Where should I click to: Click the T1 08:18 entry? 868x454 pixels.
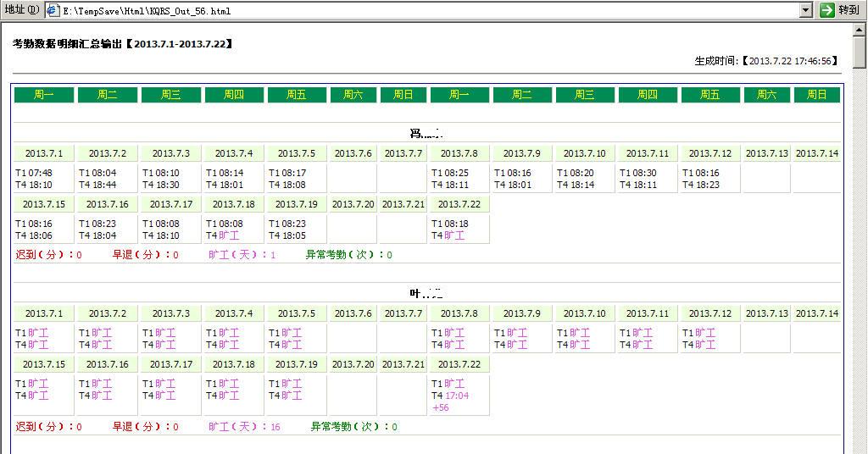pos(450,224)
